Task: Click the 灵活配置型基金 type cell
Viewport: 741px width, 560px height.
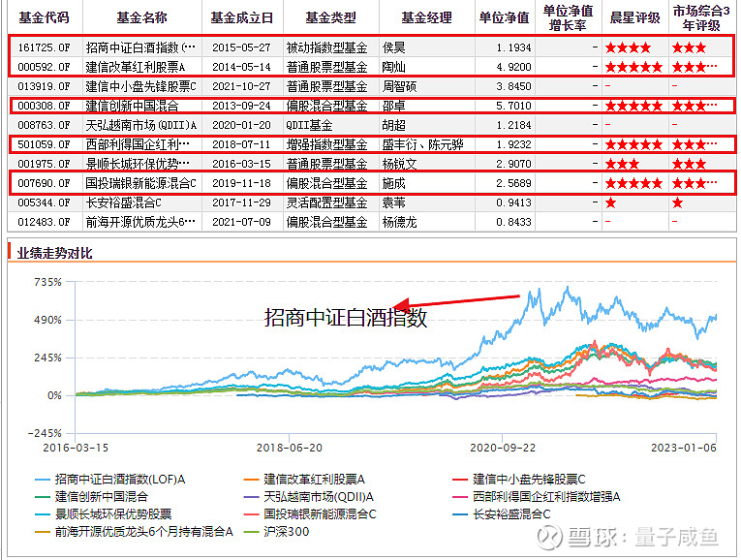Action: 326,202
